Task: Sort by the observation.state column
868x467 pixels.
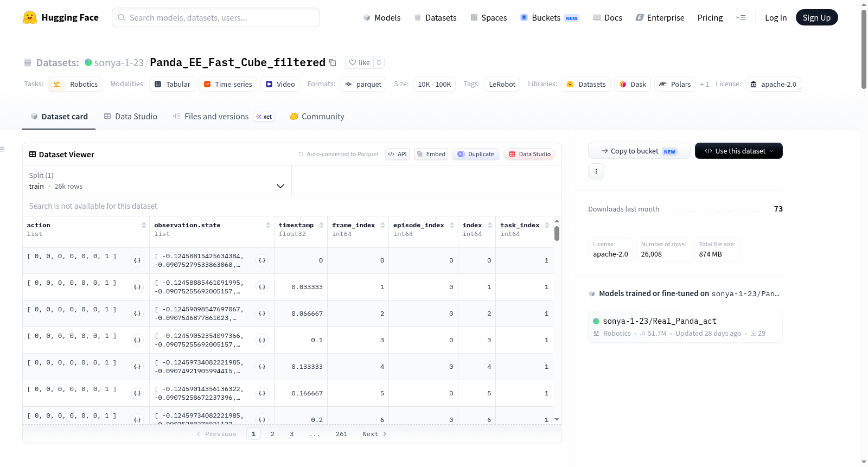Action: click(268, 225)
